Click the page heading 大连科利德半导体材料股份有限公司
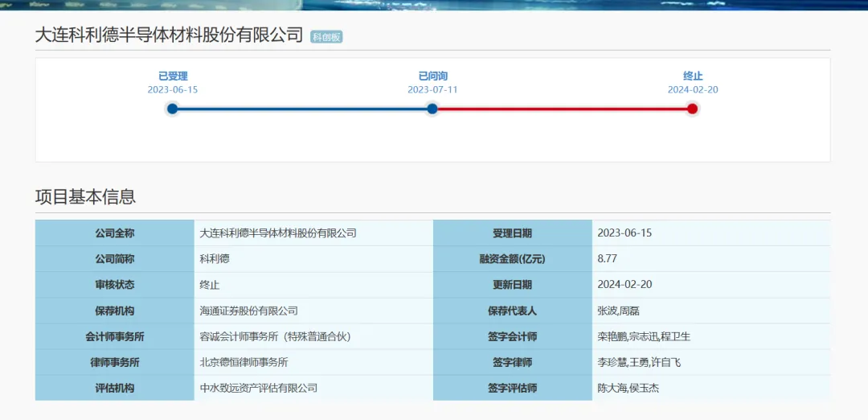This screenshot has width=868, height=420. (x=170, y=35)
